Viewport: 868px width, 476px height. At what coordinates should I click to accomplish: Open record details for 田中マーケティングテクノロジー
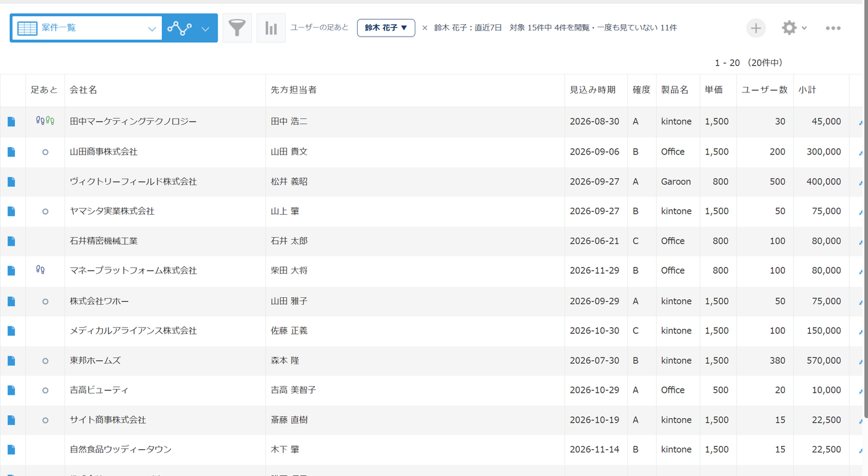[11, 122]
